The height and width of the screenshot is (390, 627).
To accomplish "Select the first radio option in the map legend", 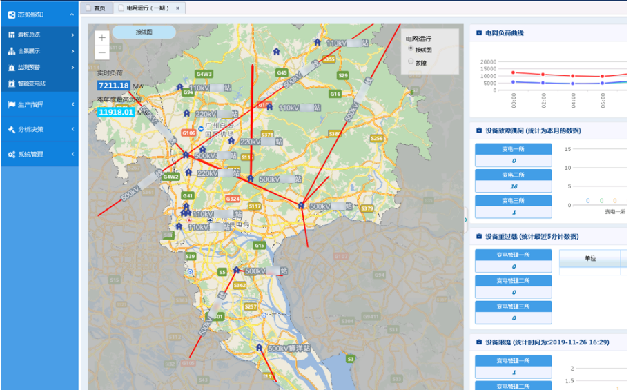I will tap(410, 48).
